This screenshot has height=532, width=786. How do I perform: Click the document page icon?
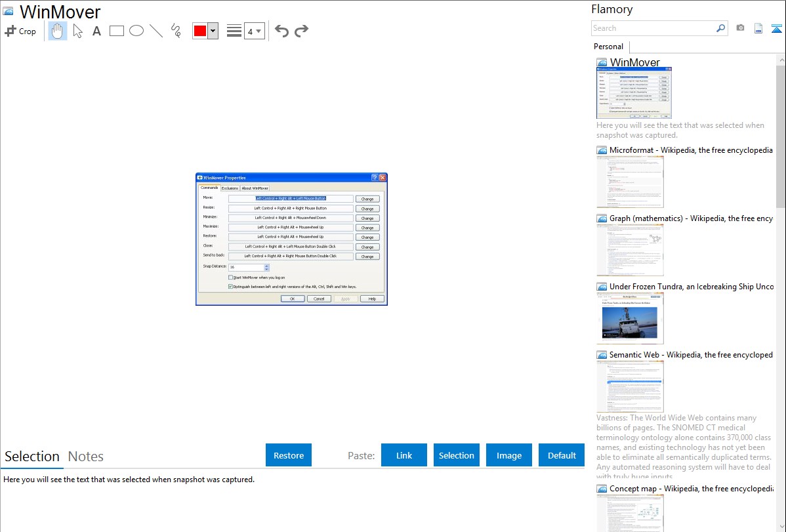(758, 29)
